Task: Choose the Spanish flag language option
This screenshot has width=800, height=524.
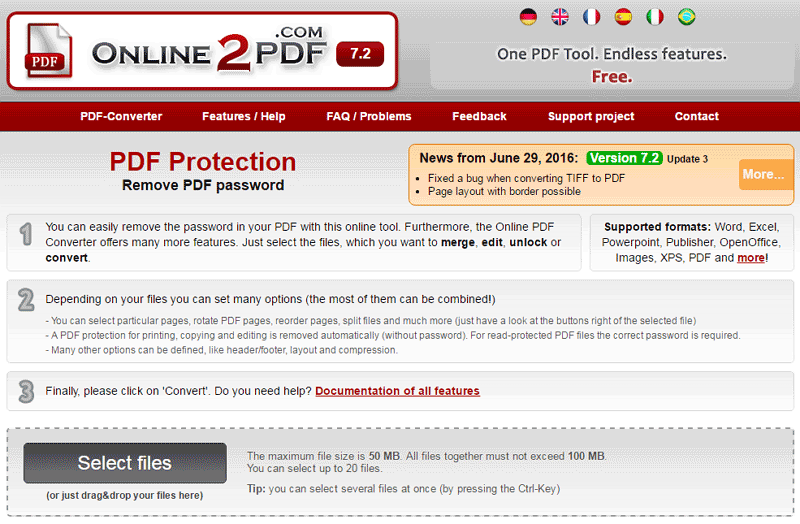Action: (623, 17)
